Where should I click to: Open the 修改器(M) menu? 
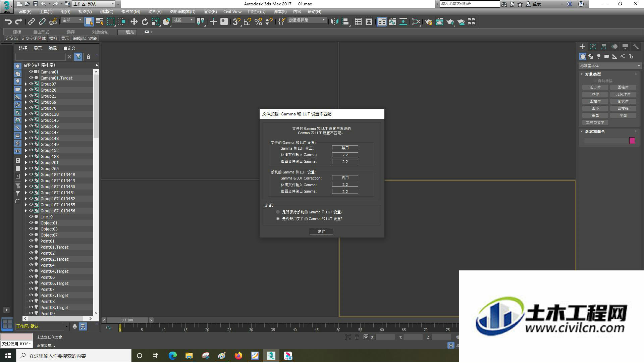pyautogui.click(x=131, y=12)
